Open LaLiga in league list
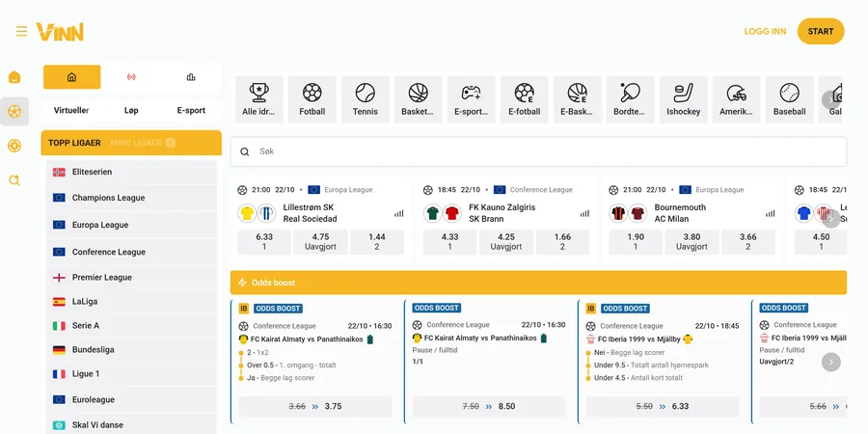 pos(132,302)
